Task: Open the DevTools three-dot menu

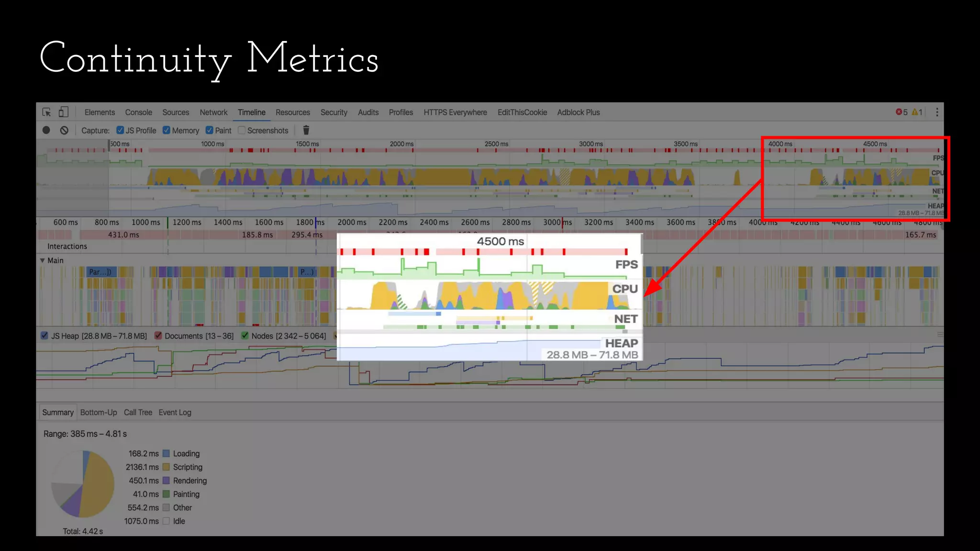Action: (937, 112)
